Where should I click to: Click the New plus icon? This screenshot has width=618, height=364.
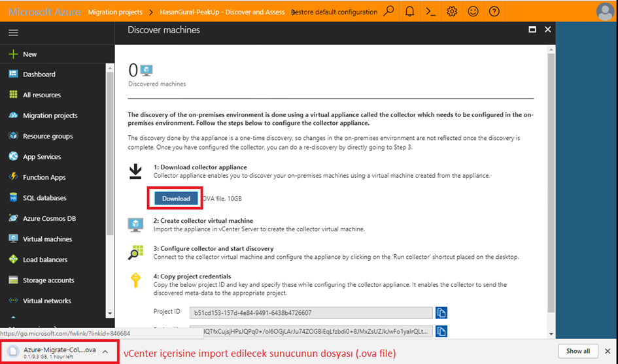(13, 54)
